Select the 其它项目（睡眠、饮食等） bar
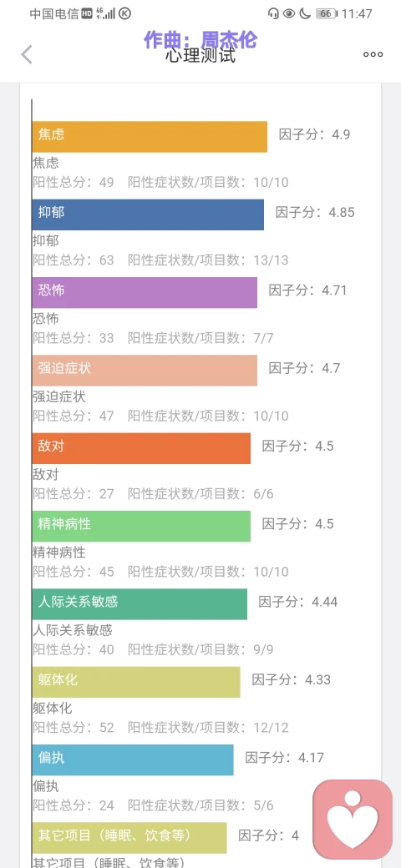The image size is (401, 868). click(x=129, y=838)
